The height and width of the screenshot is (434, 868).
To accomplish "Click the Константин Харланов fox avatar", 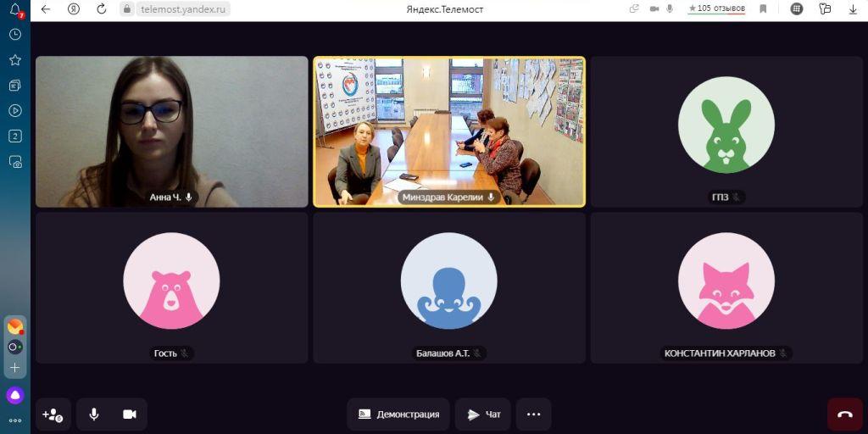I will coord(726,281).
